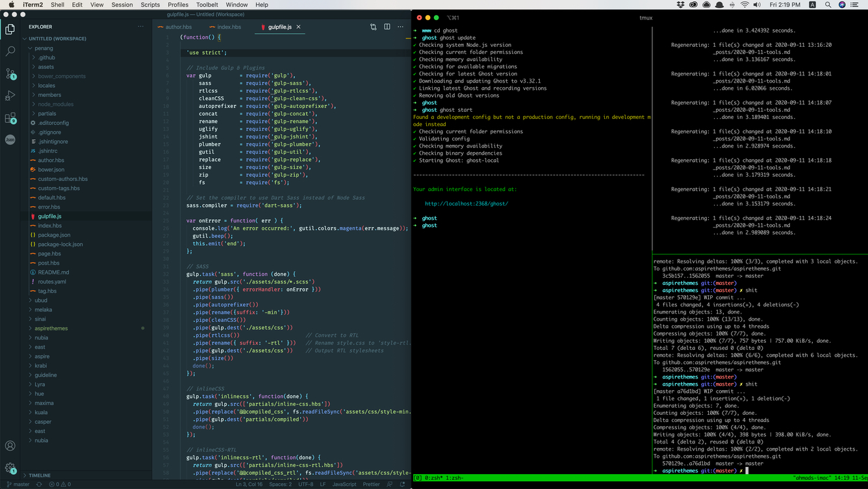Switch to the index.hbs tab
The width and height of the screenshot is (868, 489).
pyautogui.click(x=225, y=27)
